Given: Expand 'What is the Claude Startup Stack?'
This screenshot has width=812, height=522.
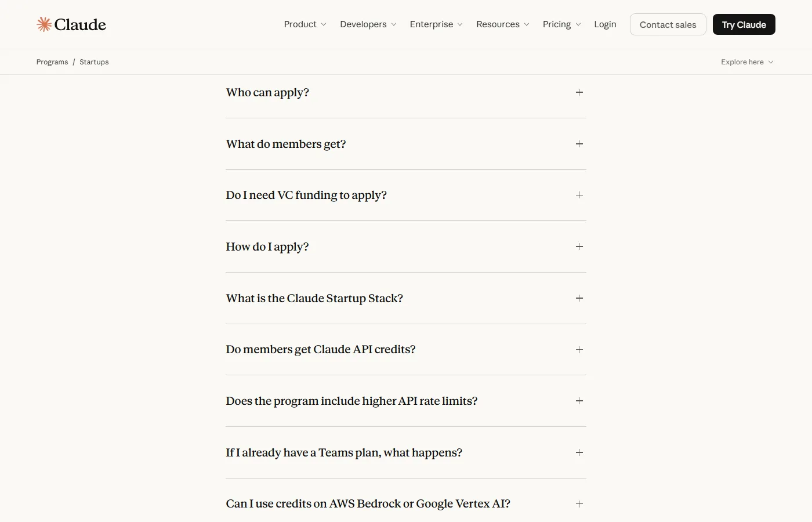Looking at the screenshot, I should [406, 298].
